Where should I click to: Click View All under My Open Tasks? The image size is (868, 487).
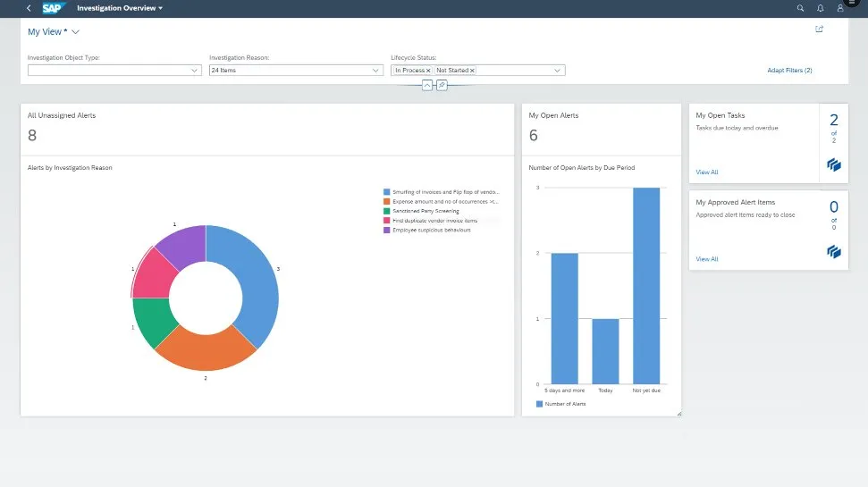click(706, 172)
